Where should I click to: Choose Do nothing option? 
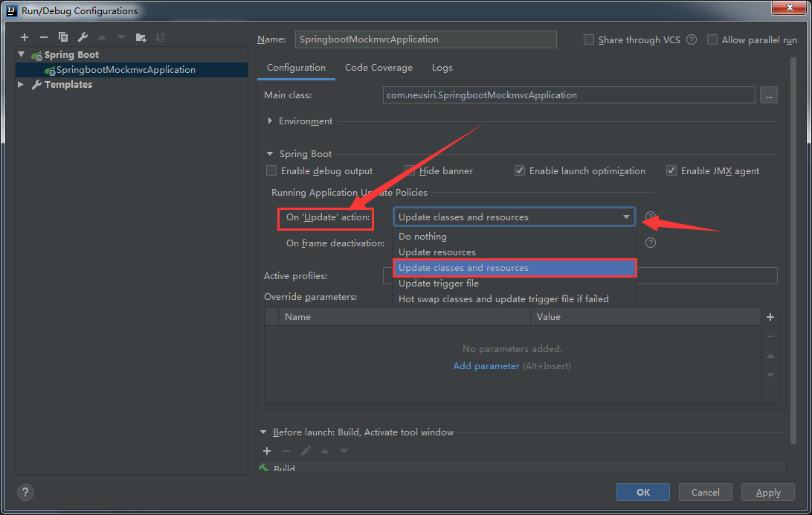tap(515, 236)
